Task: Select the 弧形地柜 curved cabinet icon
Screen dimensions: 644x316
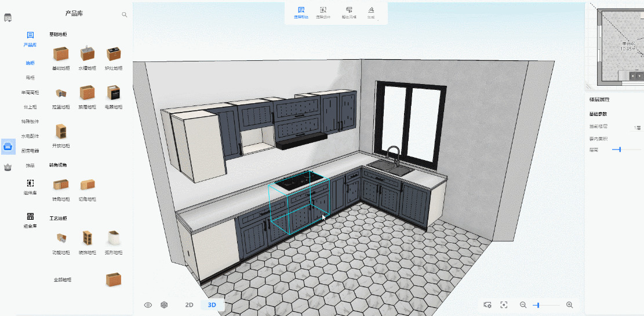Action: pyautogui.click(x=114, y=238)
